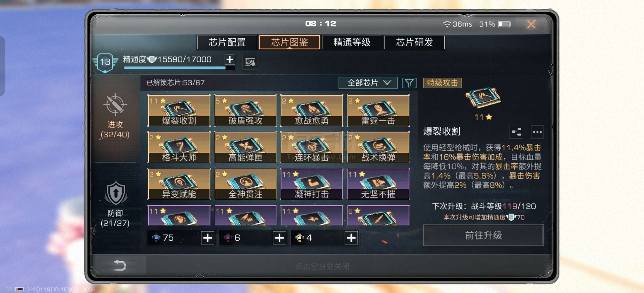Select the 破盾强攻 chip
The image size is (644, 293).
[x=245, y=110]
